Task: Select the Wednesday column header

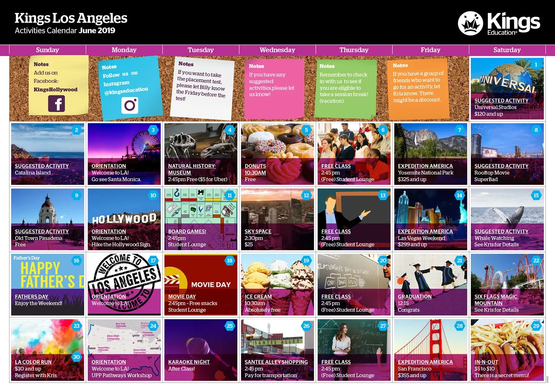Action: pyautogui.click(x=277, y=50)
